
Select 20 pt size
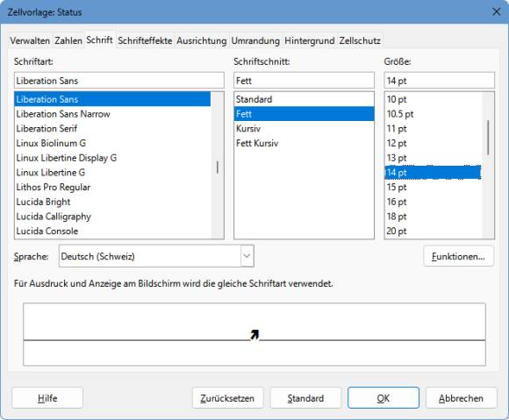point(433,231)
